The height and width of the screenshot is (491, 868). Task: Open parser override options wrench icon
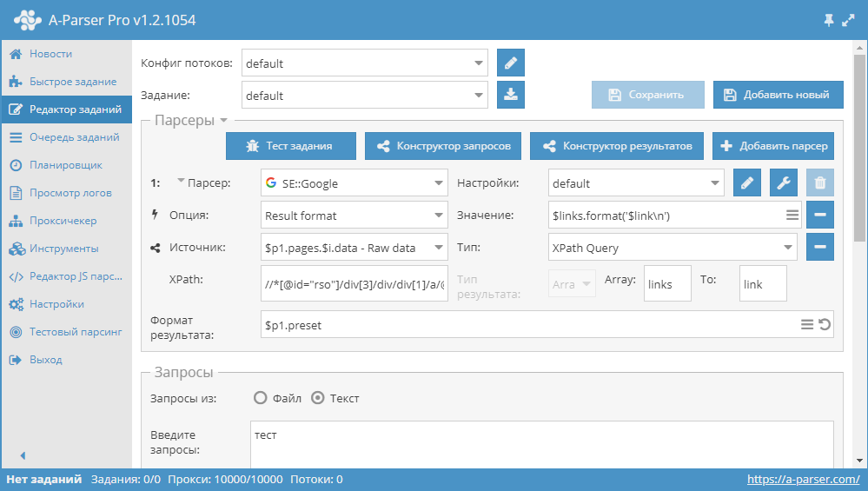[x=784, y=182]
